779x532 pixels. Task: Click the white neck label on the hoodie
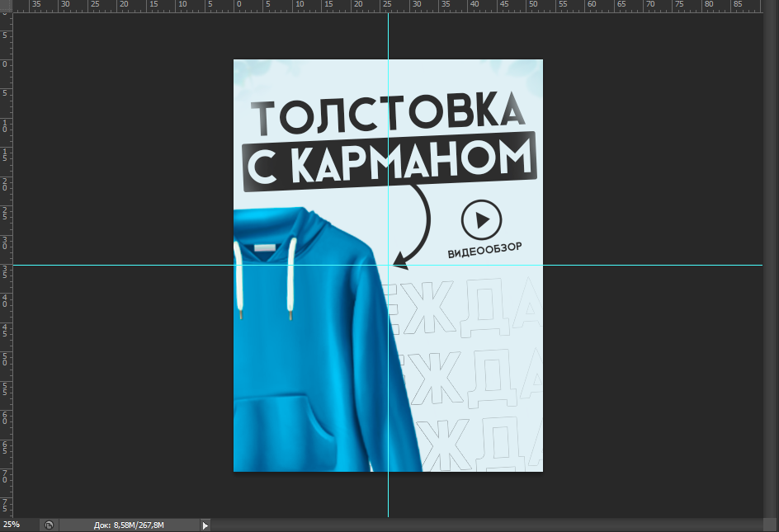[265, 248]
